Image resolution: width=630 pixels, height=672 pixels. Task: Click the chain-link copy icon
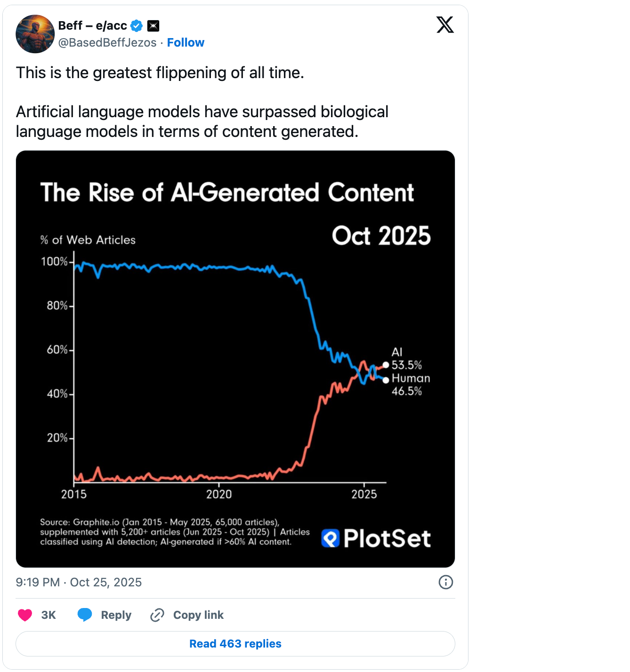click(x=157, y=615)
